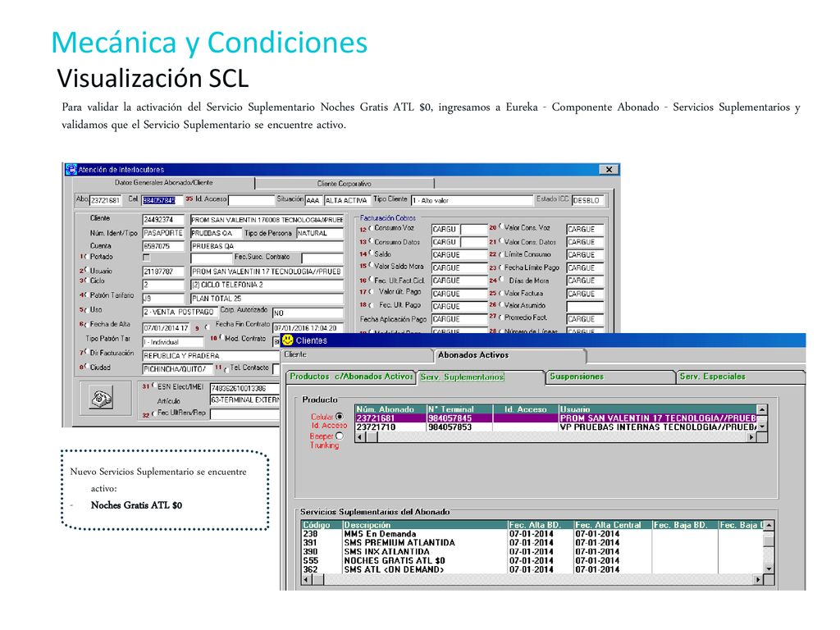Select service row 362 SMS ATL <ON DEMAND>
This screenshot has height=630, width=840.
531,569
